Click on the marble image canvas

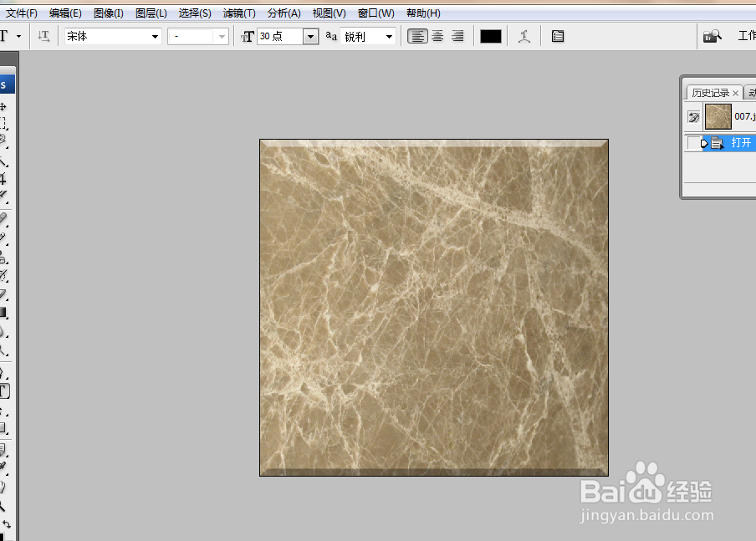(x=434, y=308)
